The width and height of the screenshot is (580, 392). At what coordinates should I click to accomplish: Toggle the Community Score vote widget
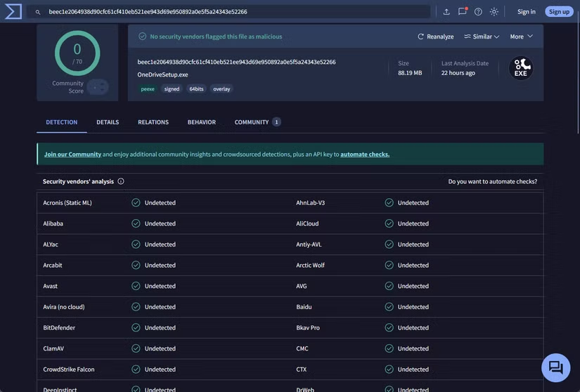(97, 87)
